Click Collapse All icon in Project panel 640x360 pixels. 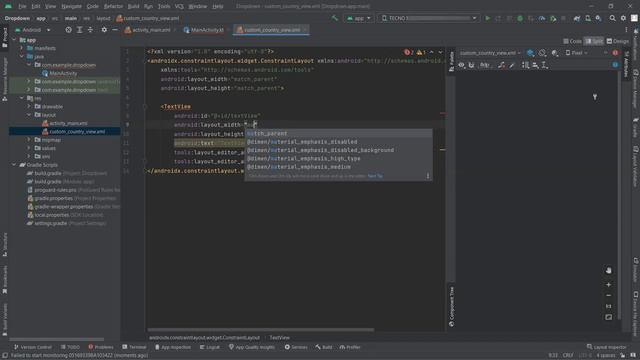click(x=90, y=30)
